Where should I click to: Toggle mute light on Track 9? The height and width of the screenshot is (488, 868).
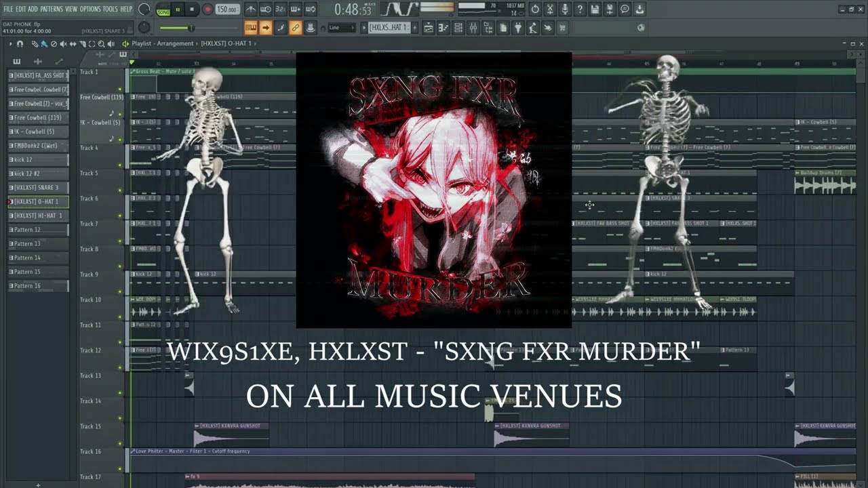[120, 291]
